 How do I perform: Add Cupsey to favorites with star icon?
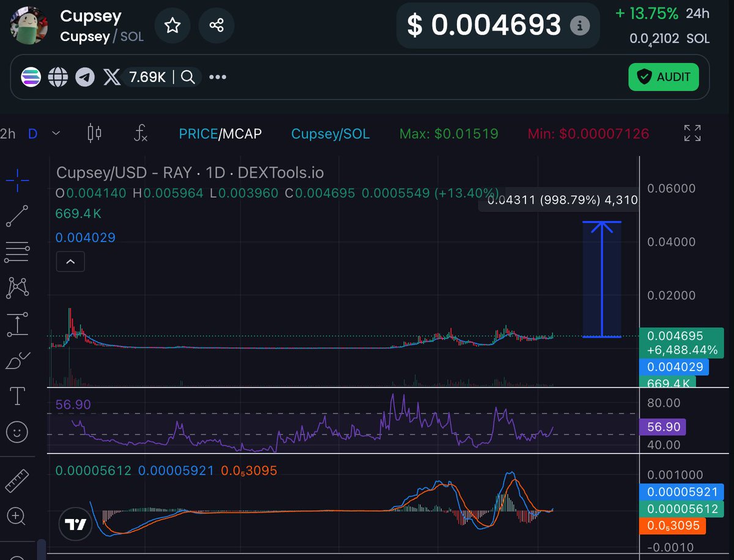tap(172, 25)
